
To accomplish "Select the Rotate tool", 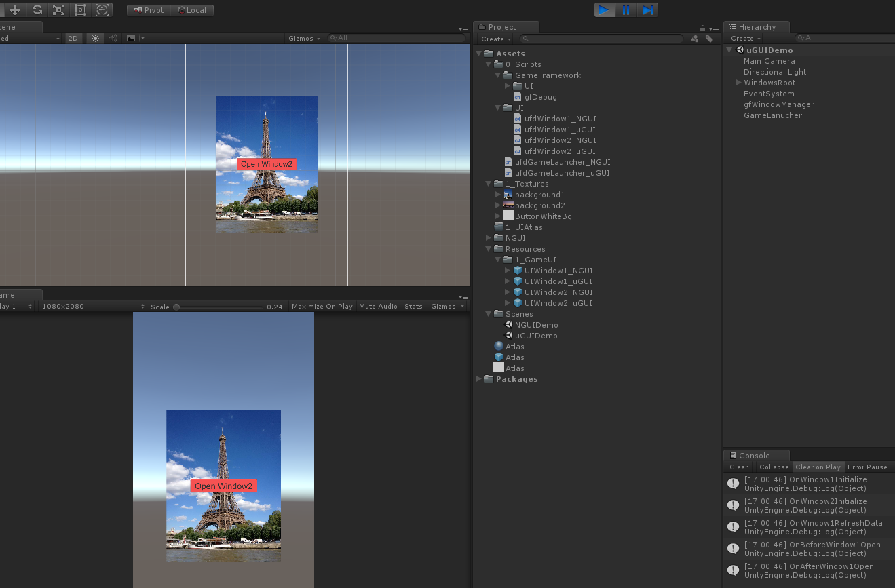I will click(x=37, y=10).
